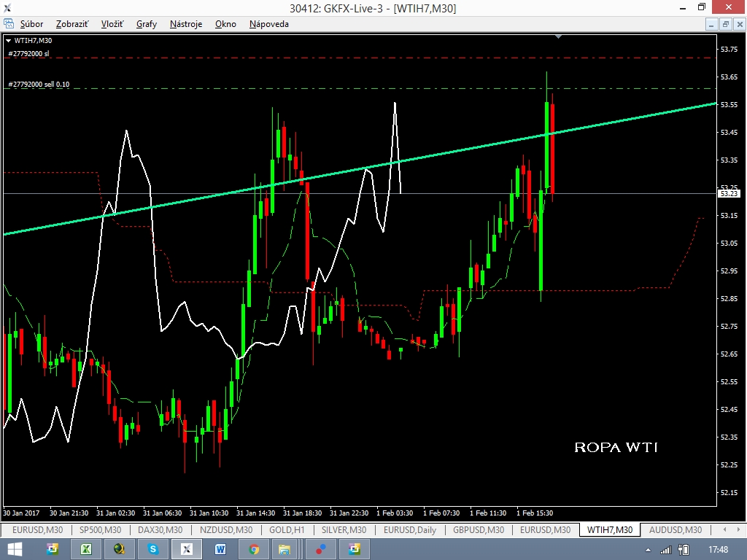Open the colorful squares app after the dots icon
The height and width of the screenshot is (560, 747).
(355, 549)
